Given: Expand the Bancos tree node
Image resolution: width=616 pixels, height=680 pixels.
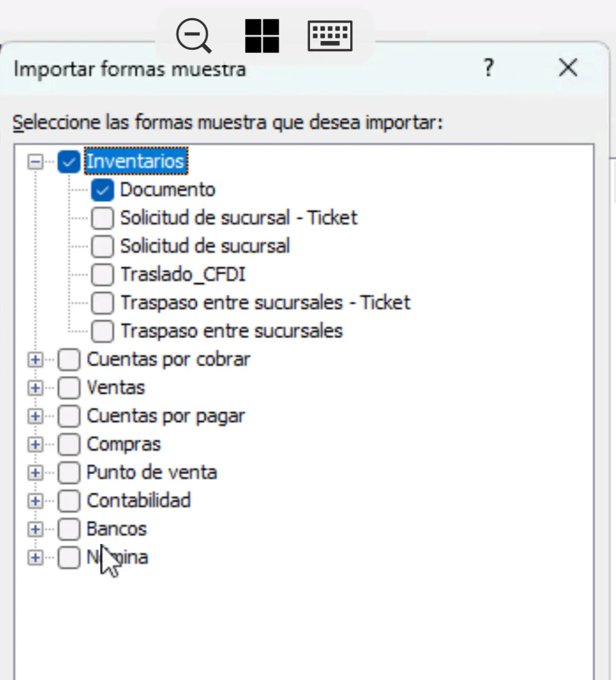Looking at the screenshot, I should (35, 530).
